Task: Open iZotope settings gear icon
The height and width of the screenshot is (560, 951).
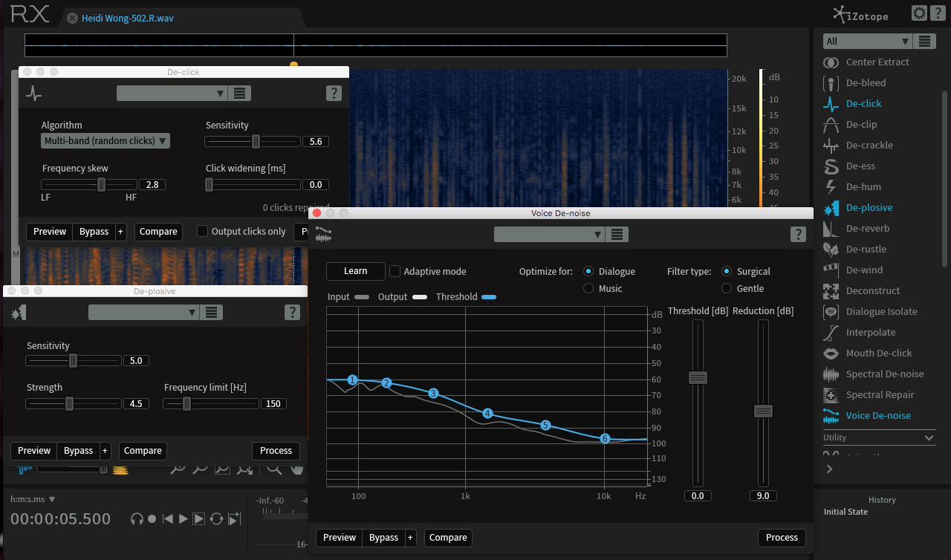Action: click(919, 13)
